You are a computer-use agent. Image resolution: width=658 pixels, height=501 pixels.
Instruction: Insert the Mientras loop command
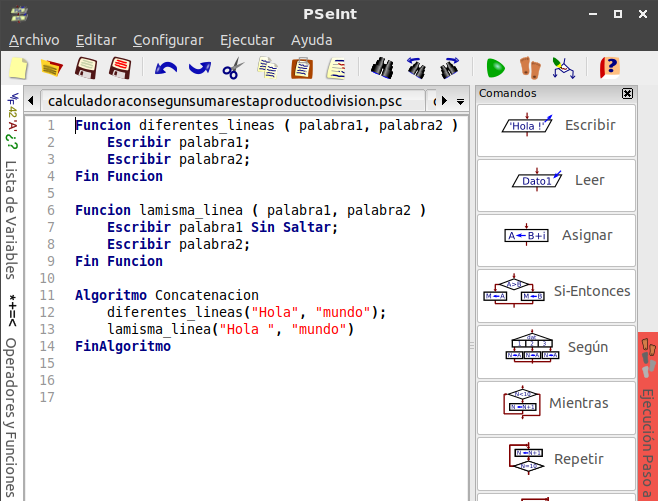click(556, 404)
